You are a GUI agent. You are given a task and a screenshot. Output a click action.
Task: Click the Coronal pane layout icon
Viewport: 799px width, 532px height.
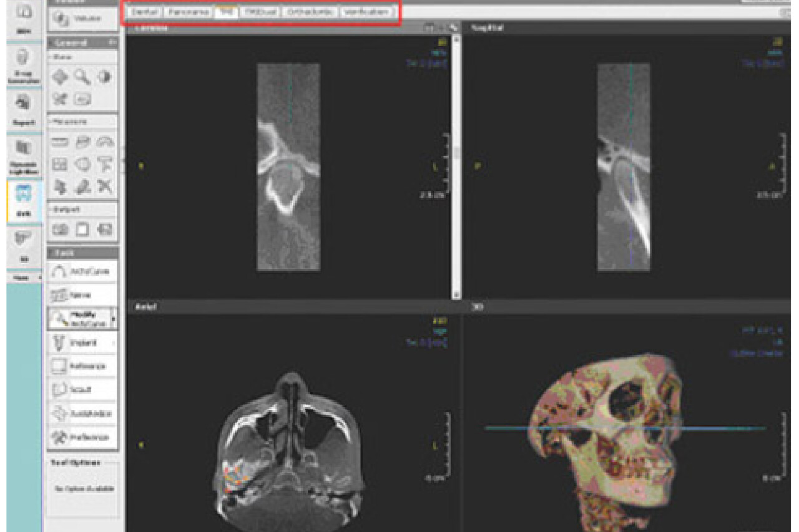(x=429, y=27)
